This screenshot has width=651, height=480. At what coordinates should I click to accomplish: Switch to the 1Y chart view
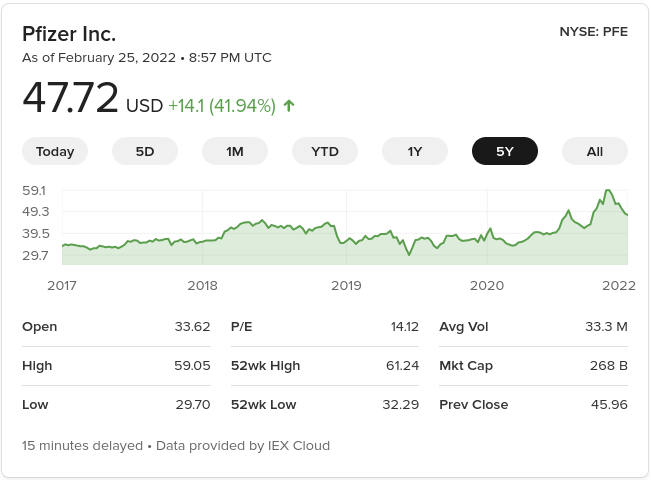point(415,151)
